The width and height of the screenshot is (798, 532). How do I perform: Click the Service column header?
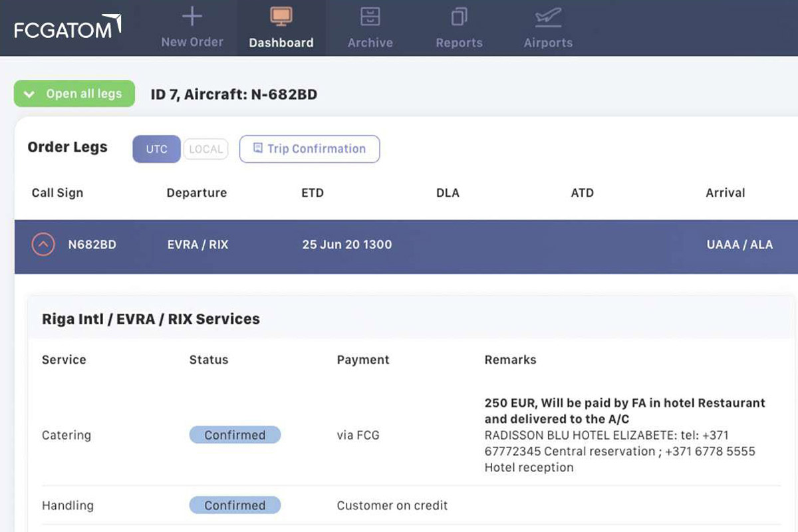(64, 360)
